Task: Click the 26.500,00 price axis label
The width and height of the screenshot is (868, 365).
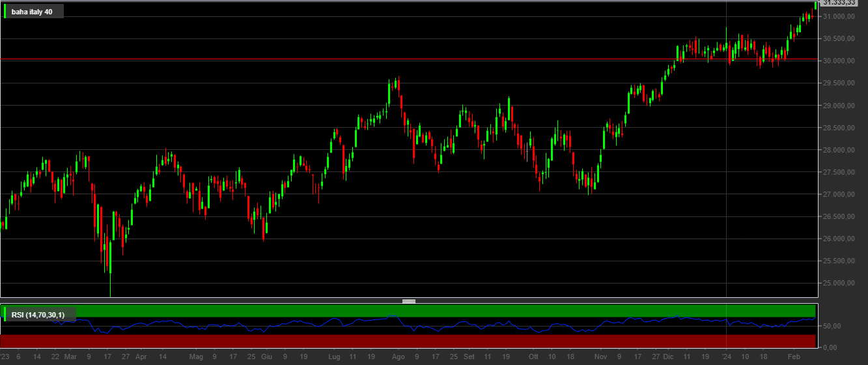Action: 839,216
